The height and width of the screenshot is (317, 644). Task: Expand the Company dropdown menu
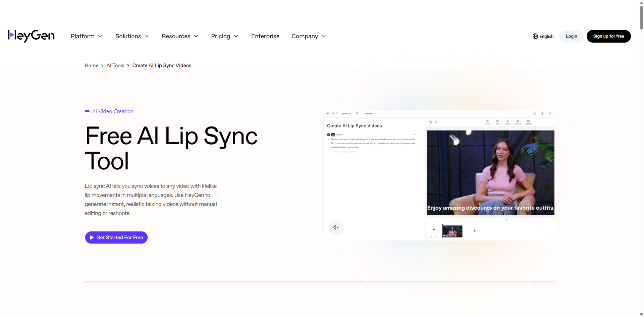tap(309, 36)
